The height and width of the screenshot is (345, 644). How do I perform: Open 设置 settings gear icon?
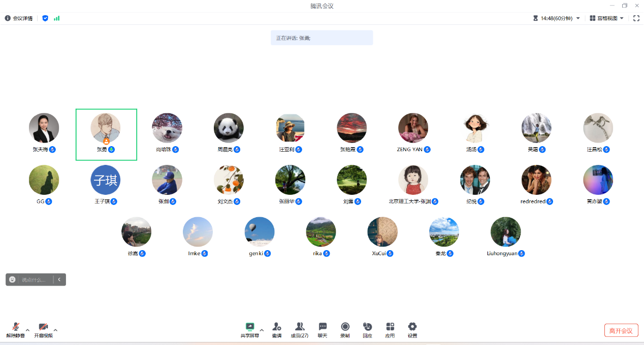pos(412,327)
